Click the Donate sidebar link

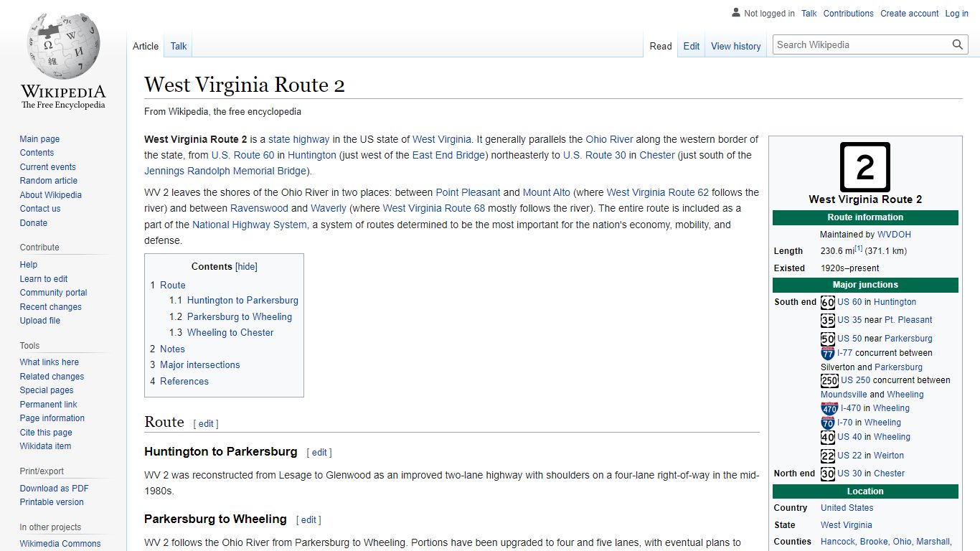point(33,223)
